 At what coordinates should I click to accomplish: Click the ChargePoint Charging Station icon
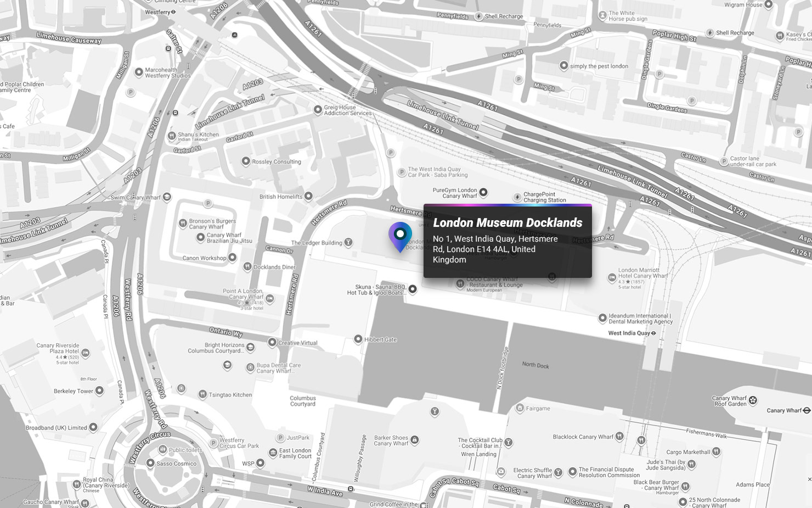pos(517,197)
